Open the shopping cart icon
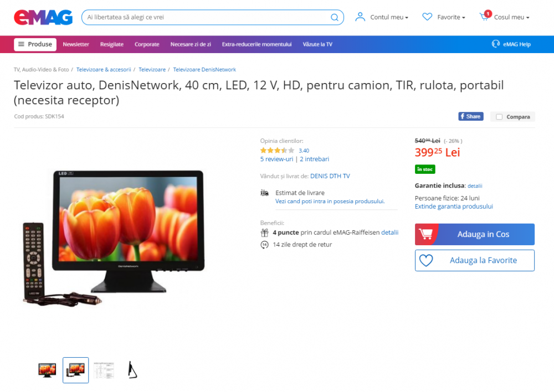 click(x=485, y=16)
